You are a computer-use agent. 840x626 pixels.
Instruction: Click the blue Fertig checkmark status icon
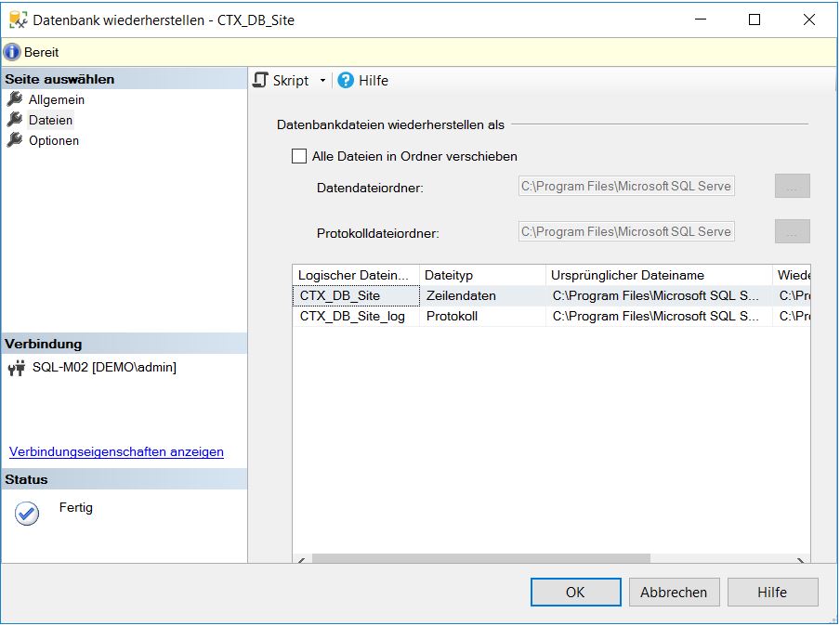pyautogui.click(x=26, y=513)
